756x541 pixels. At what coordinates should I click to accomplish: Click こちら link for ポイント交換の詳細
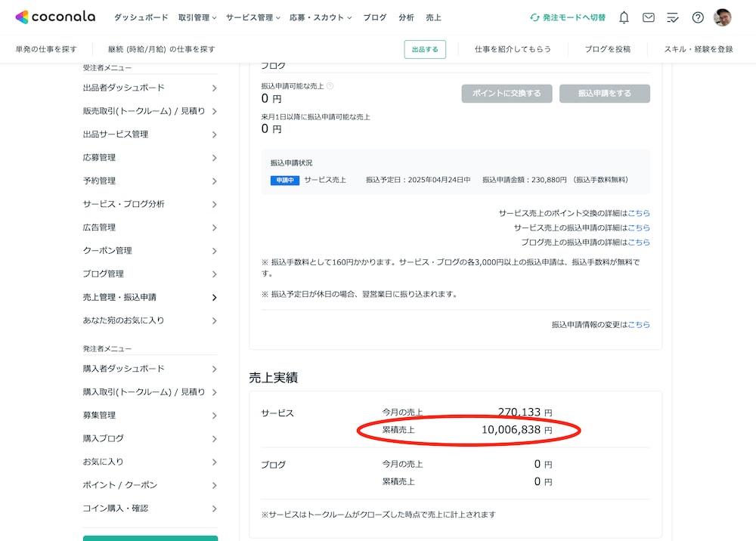(x=639, y=213)
